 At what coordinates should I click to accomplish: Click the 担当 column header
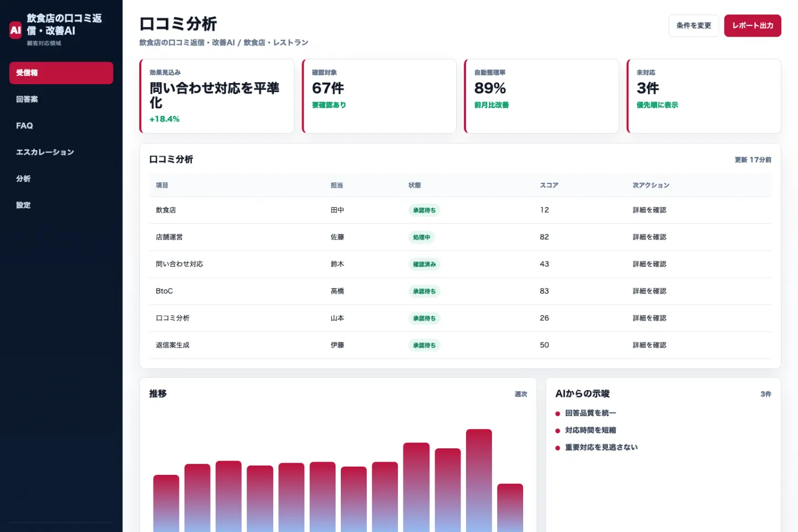337,185
